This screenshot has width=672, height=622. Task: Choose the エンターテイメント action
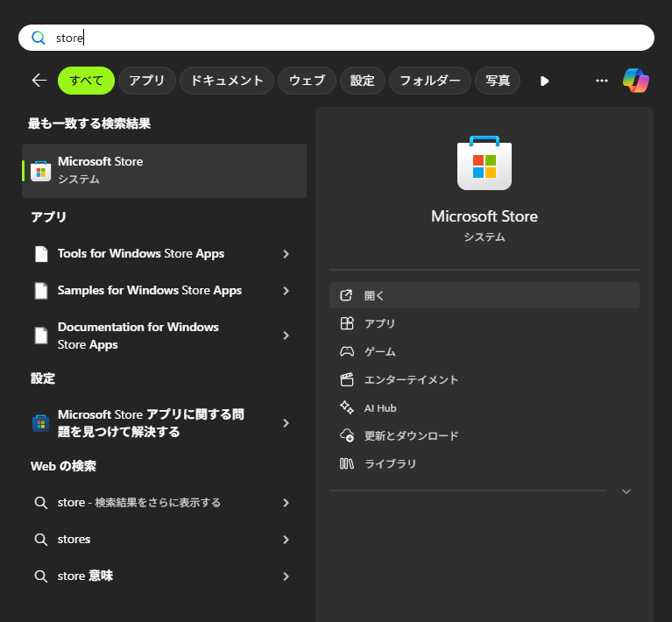(x=485, y=380)
